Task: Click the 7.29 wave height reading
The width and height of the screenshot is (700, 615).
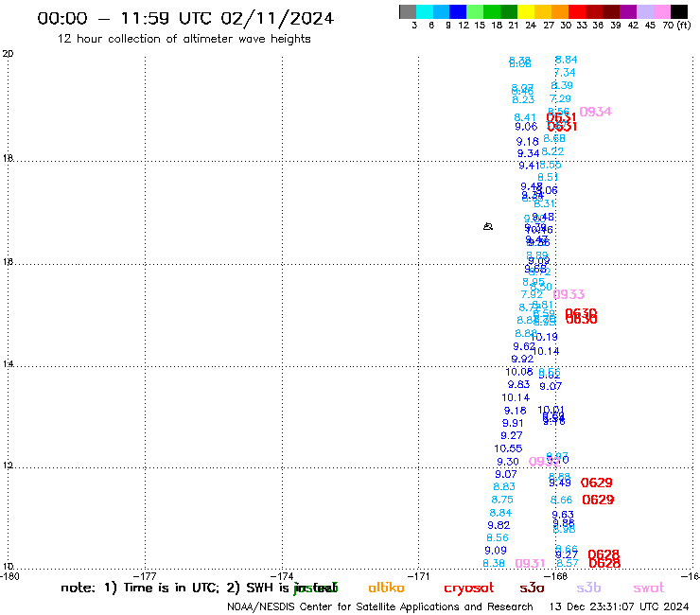Action: coord(560,98)
